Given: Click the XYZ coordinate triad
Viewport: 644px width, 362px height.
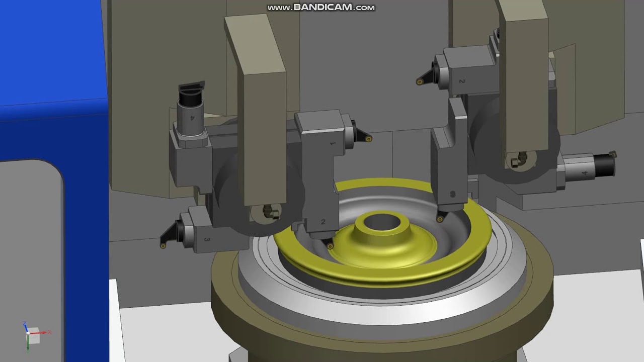Looking at the screenshot, I should 34,335.
